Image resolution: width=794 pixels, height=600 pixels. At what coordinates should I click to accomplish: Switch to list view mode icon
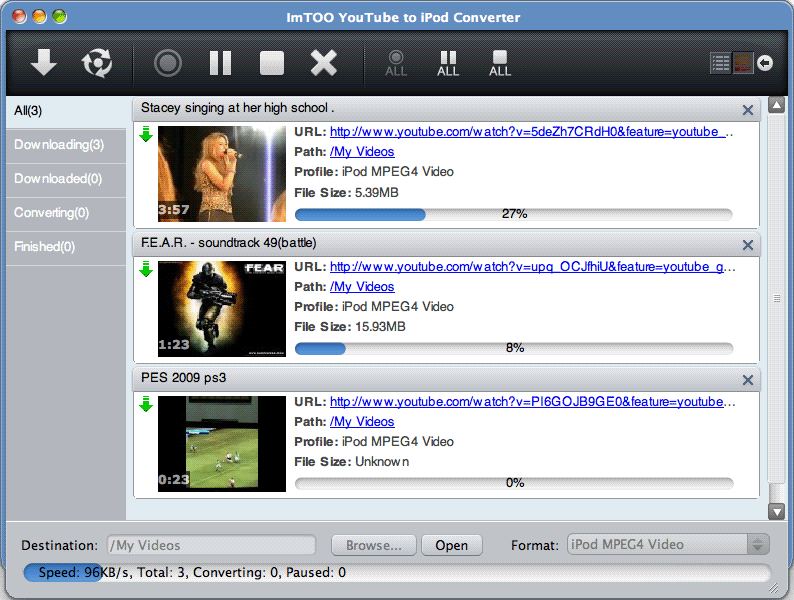(721, 63)
